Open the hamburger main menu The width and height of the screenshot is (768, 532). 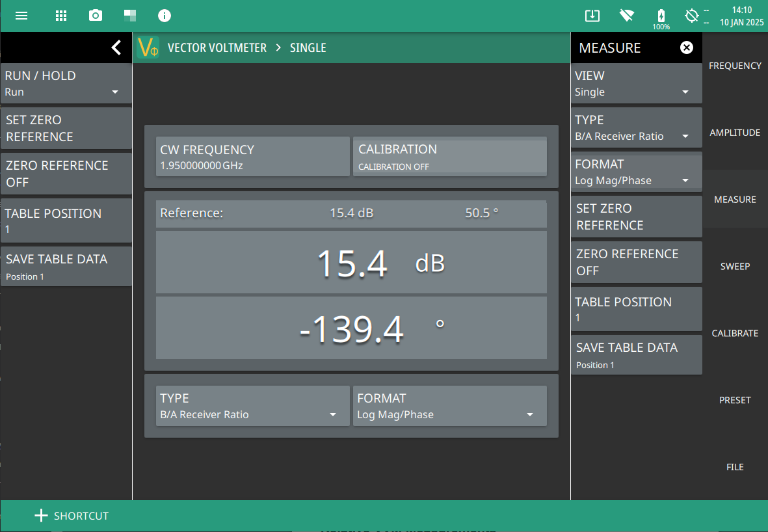point(21,16)
